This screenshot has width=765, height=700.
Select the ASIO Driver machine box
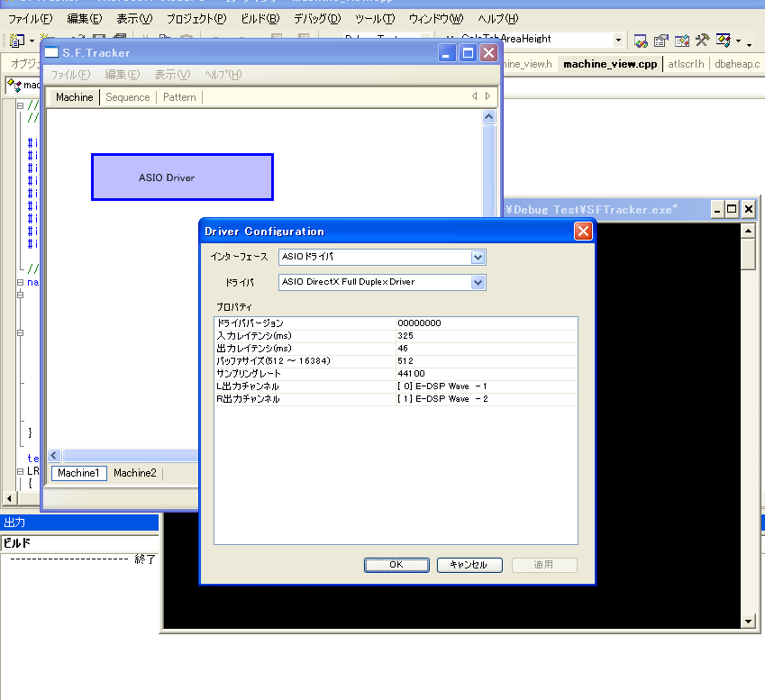tap(182, 177)
